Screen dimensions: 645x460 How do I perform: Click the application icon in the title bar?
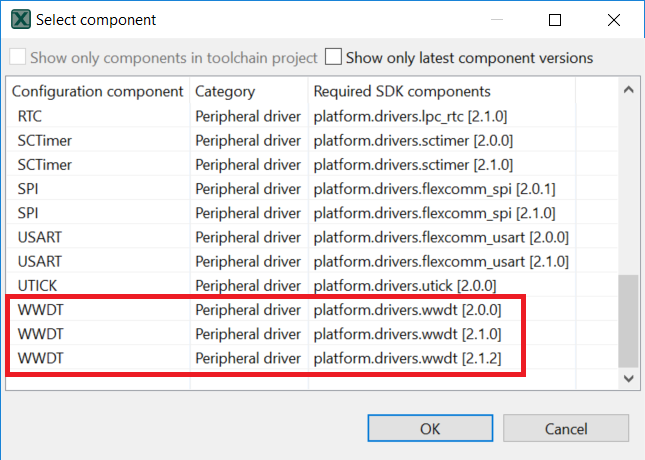point(19,19)
